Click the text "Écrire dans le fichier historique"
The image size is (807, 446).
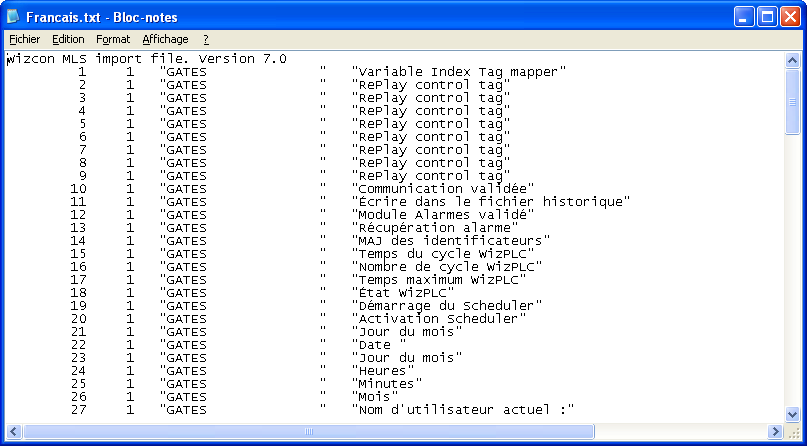tap(491, 202)
